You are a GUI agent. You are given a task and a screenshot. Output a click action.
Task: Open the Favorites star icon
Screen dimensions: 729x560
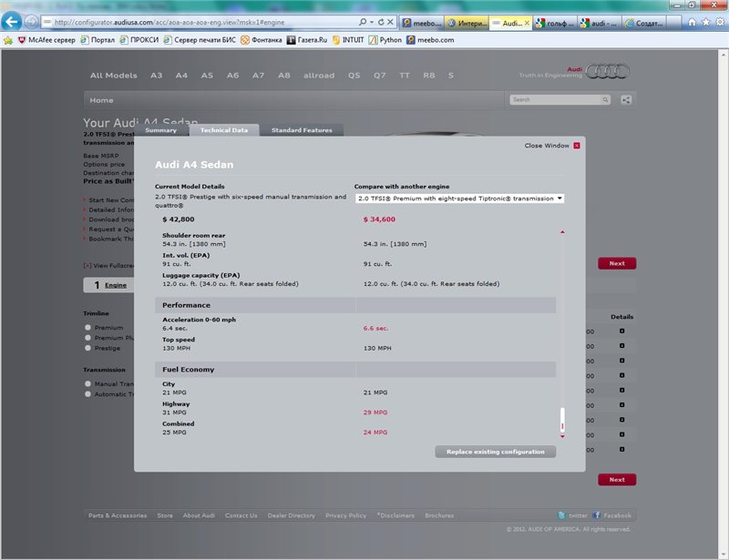tap(705, 22)
